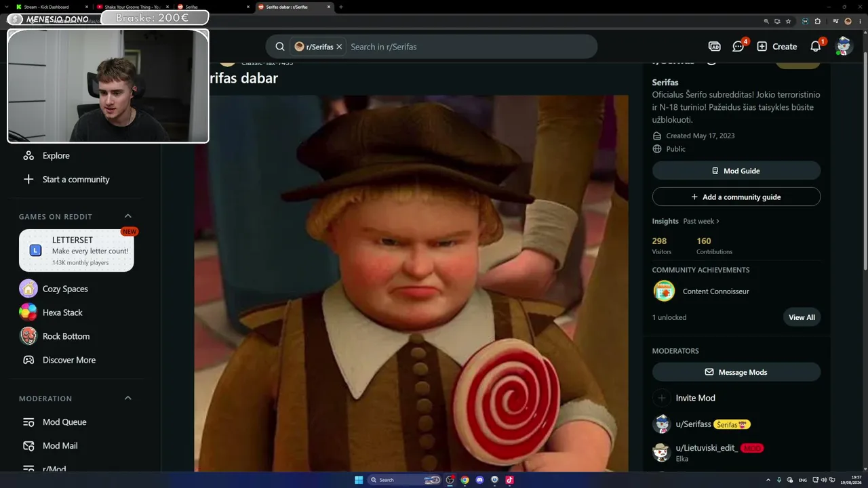This screenshot has width=868, height=488.
Task: Show hidden system tray icons
Action: [768, 480]
